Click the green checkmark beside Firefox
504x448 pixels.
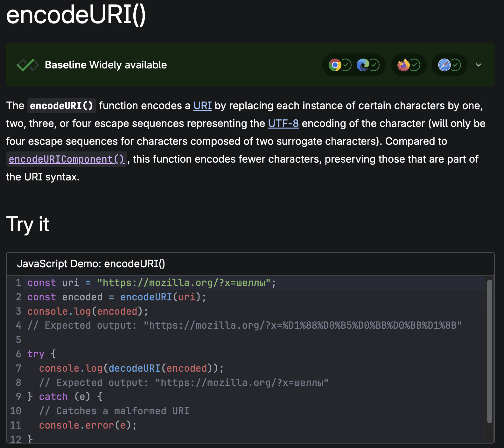tap(415, 65)
